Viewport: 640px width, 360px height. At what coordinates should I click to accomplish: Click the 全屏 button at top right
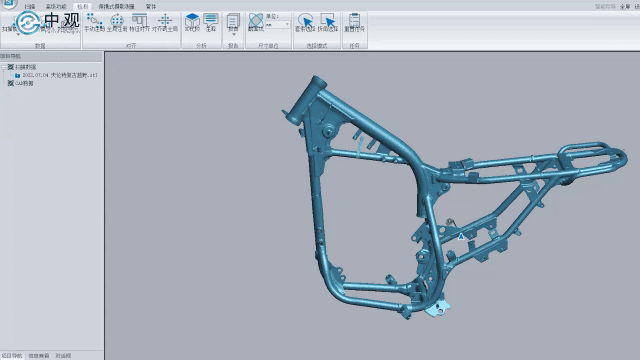pos(625,7)
